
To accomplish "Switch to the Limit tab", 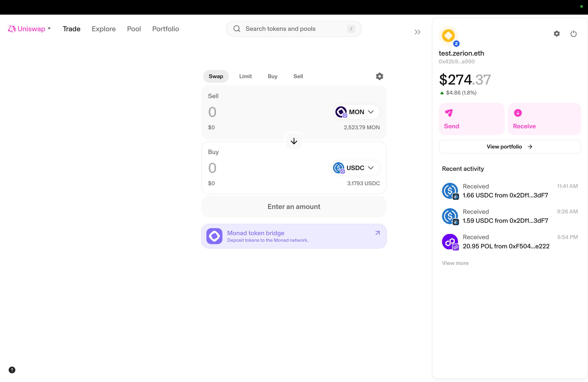I will click(x=245, y=76).
